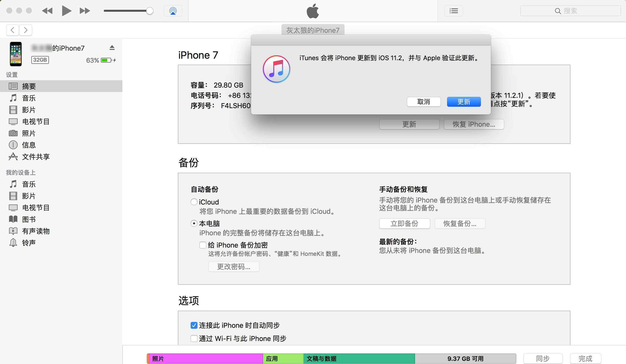The width and height of the screenshot is (626, 364).
Task: Select 摘要 in the sidebar
Action: click(x=61, y=86)
